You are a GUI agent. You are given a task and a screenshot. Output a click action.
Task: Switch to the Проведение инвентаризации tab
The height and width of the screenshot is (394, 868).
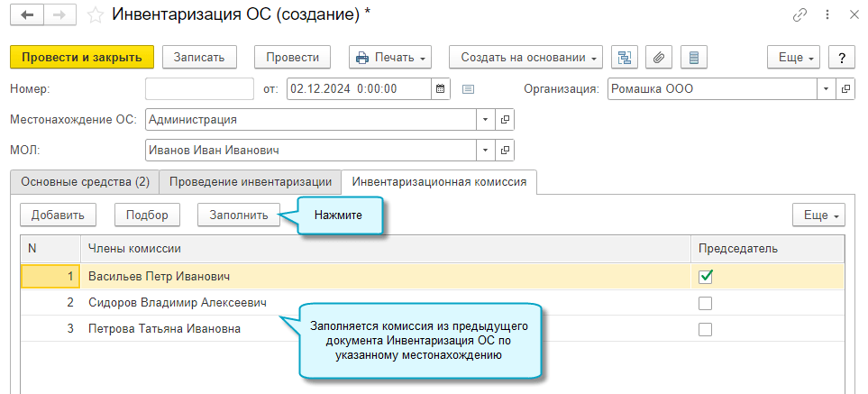(251, 182)
